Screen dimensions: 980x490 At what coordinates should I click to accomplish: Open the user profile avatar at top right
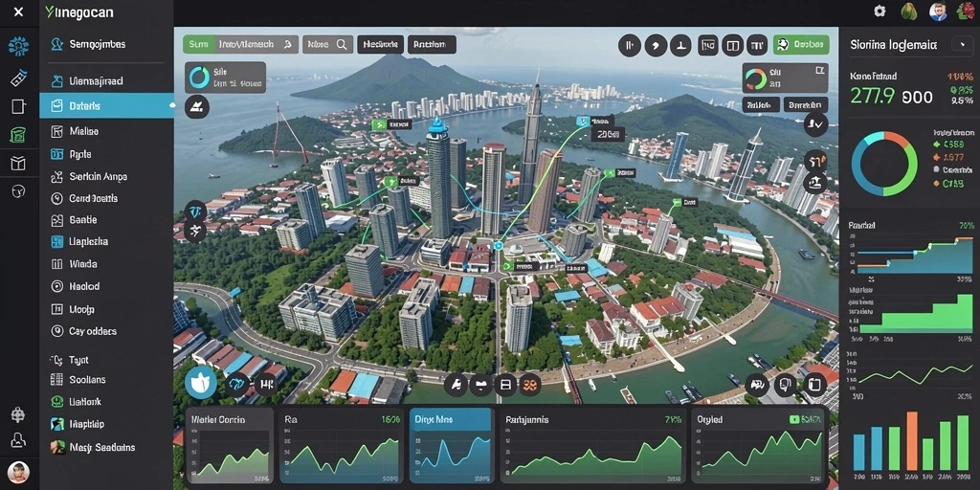938,11
